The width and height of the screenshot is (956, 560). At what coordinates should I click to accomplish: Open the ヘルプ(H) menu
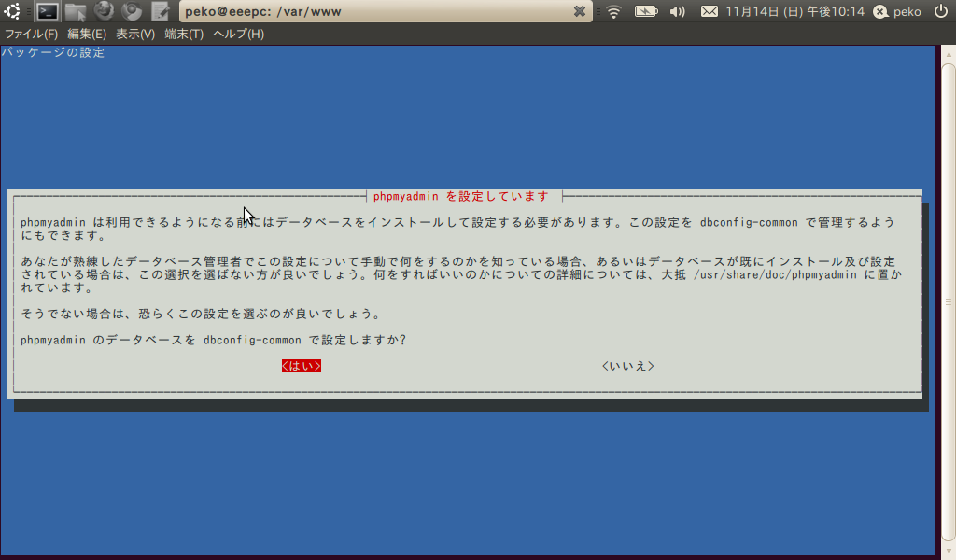pos(238,35)
